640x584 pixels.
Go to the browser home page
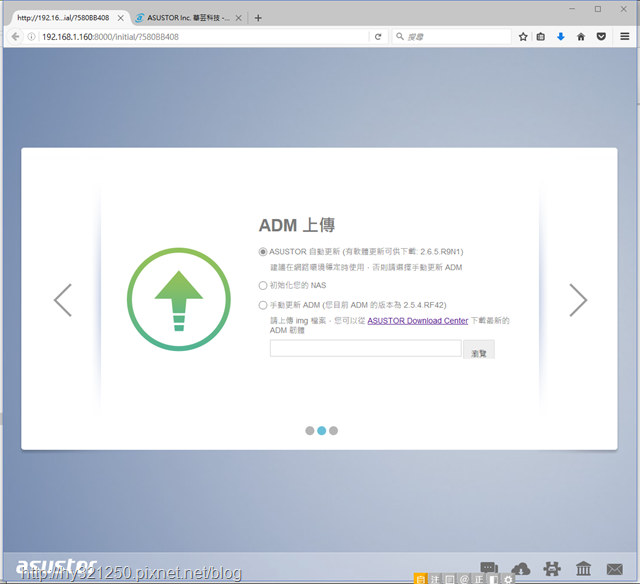pos(581,37)
